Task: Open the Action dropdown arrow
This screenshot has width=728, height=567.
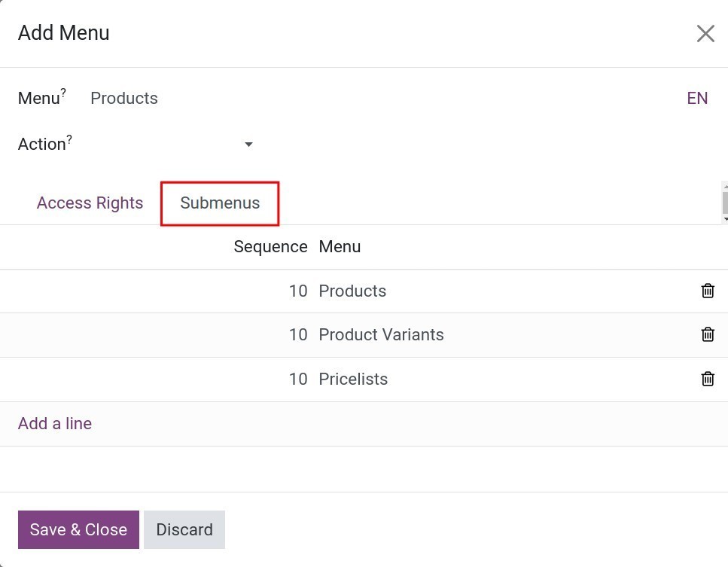Action: point(249,145)
